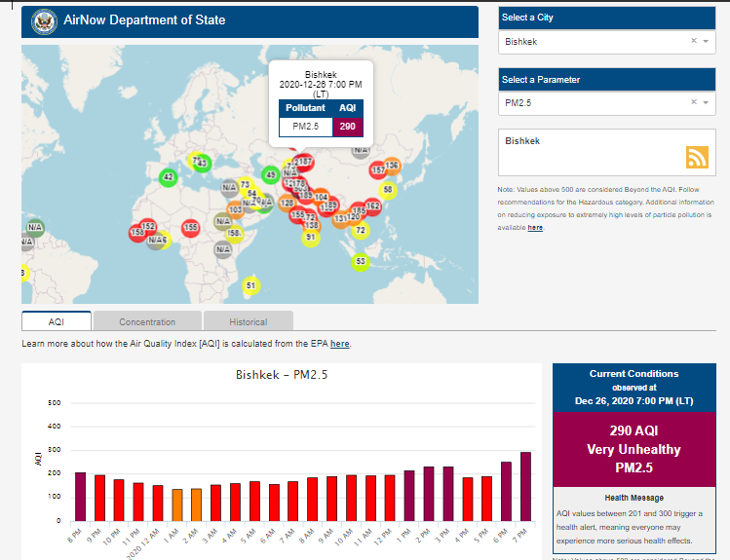Click the yellow 51 AQI map marker
Viewport: 730px width, 560px height.
click(x=250, y=285)
